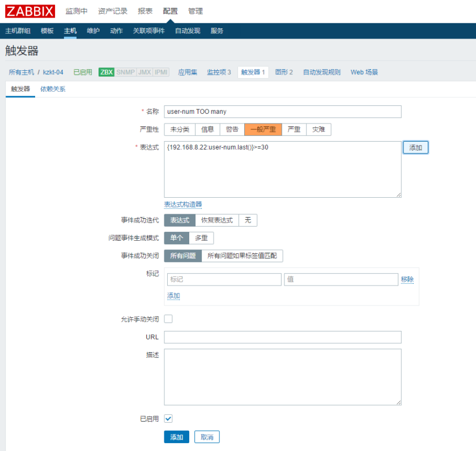Click the 值 tag value field

tap(341, 279)
